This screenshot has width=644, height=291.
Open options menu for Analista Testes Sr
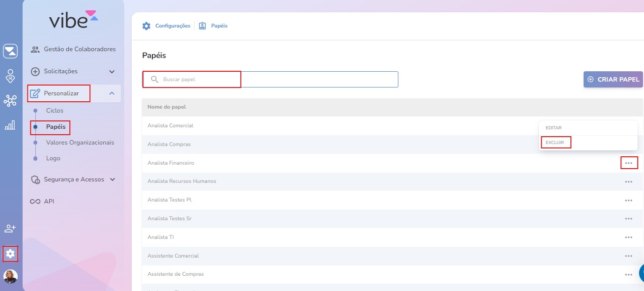[629, 219]
